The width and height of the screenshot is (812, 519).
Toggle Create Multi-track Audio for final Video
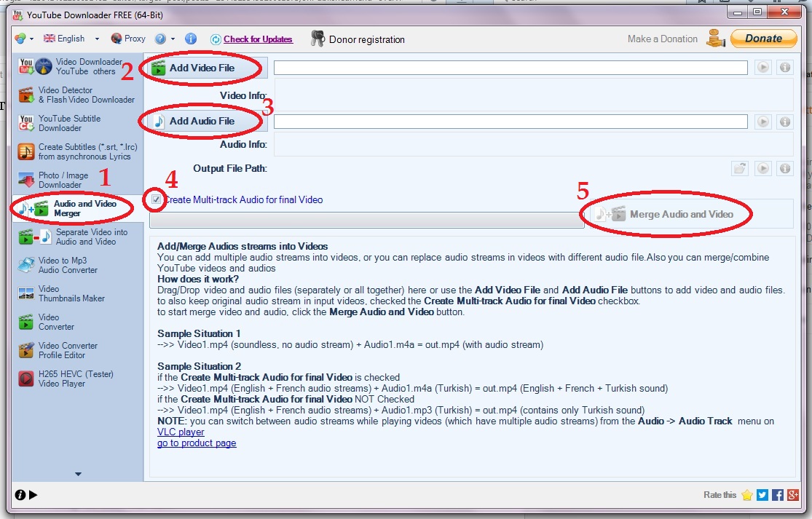[x=156, y=199]
